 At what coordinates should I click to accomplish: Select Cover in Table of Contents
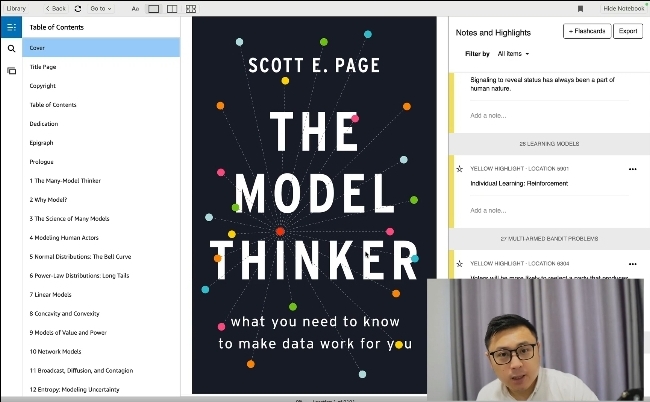tap(101, 48)
